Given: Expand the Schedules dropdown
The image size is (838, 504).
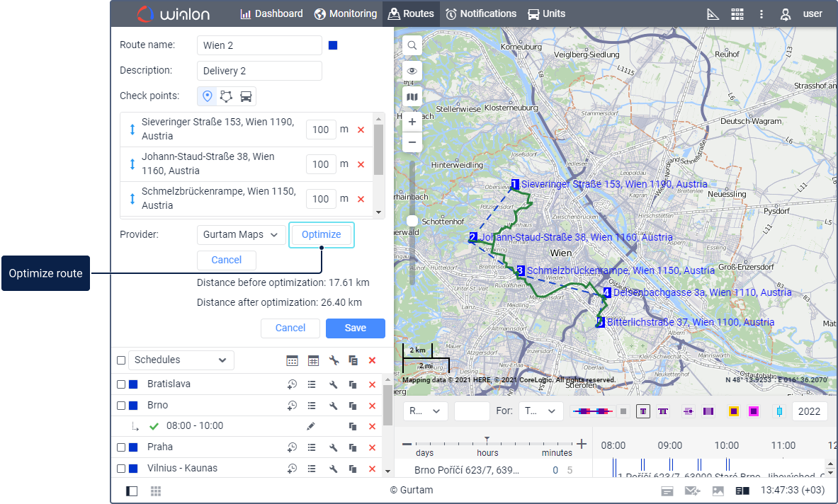Looking at the screenshot, I should tap(181, 360).
